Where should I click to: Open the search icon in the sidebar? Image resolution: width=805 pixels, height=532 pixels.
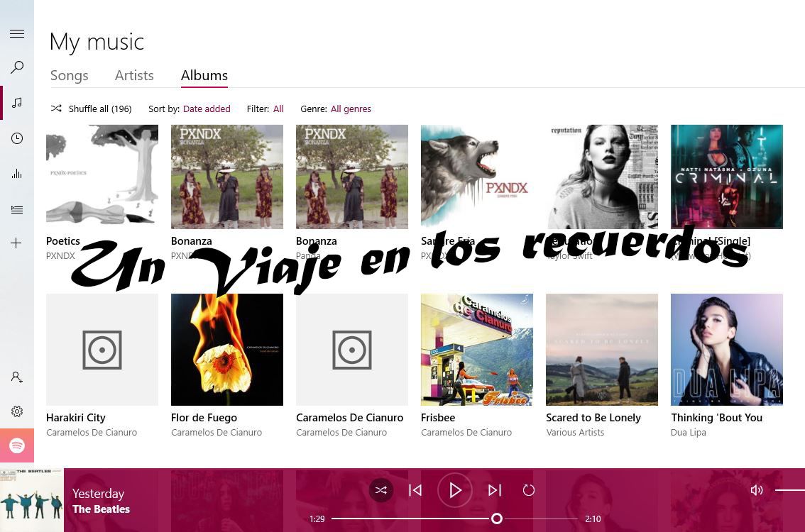[x=17, y=67]
